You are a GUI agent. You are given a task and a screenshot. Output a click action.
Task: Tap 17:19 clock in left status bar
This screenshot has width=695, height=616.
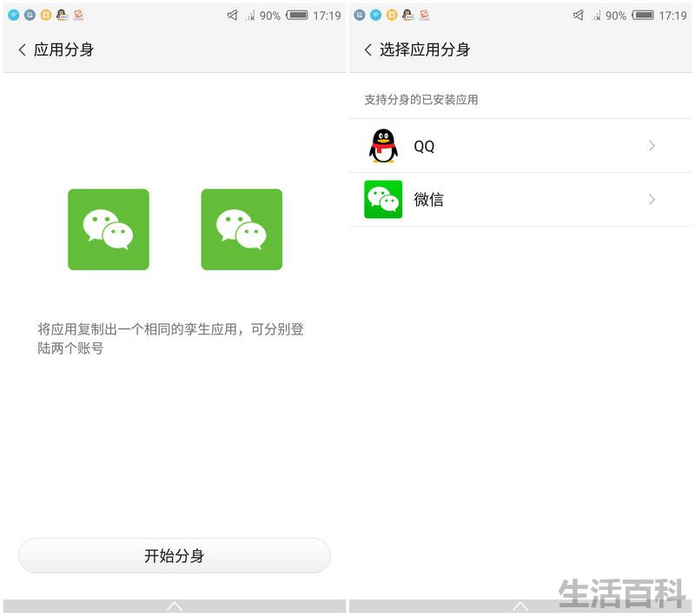[328, 16]
